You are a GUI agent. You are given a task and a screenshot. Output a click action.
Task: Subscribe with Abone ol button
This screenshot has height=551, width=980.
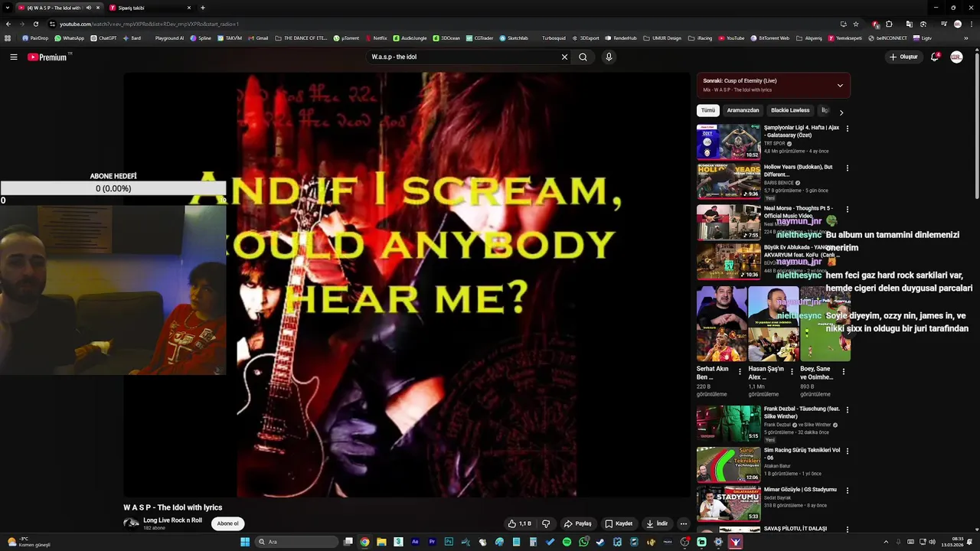(227, 523)
